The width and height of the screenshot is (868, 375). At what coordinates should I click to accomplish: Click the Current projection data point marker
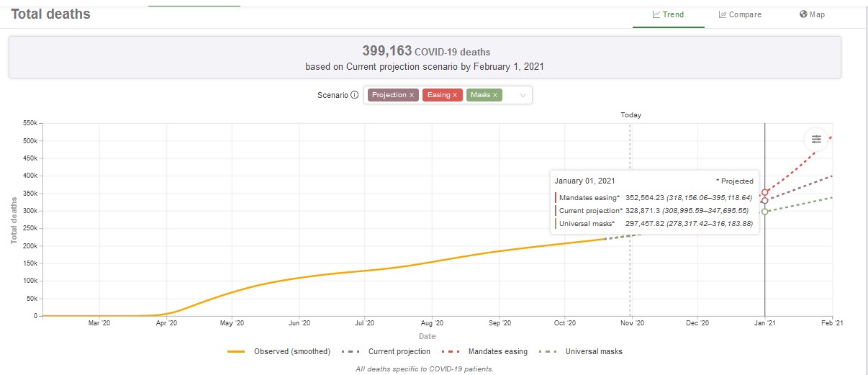764,201
